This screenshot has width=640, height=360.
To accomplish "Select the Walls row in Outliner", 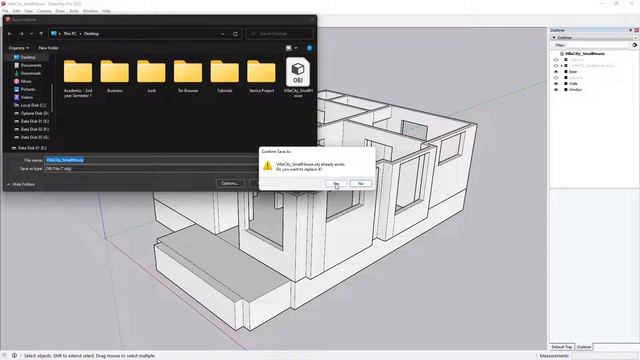I will click(x=573, y=84).
